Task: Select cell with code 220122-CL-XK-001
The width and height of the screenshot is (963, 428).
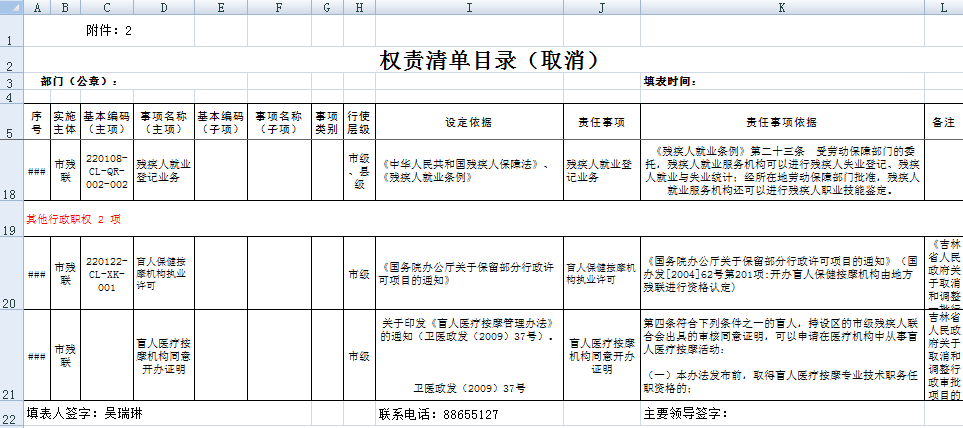Action: click(x=107, y=274)
